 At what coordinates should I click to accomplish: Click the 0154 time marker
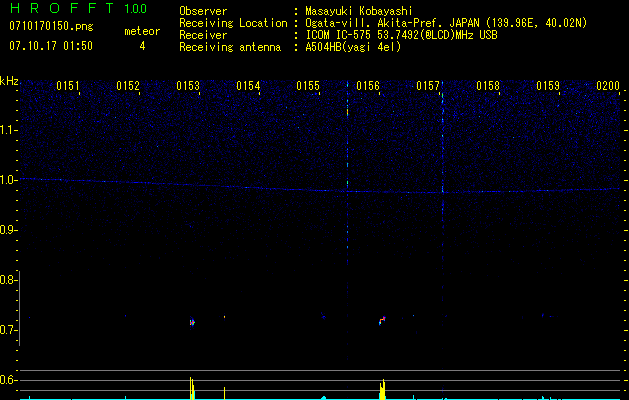point(248,86)
